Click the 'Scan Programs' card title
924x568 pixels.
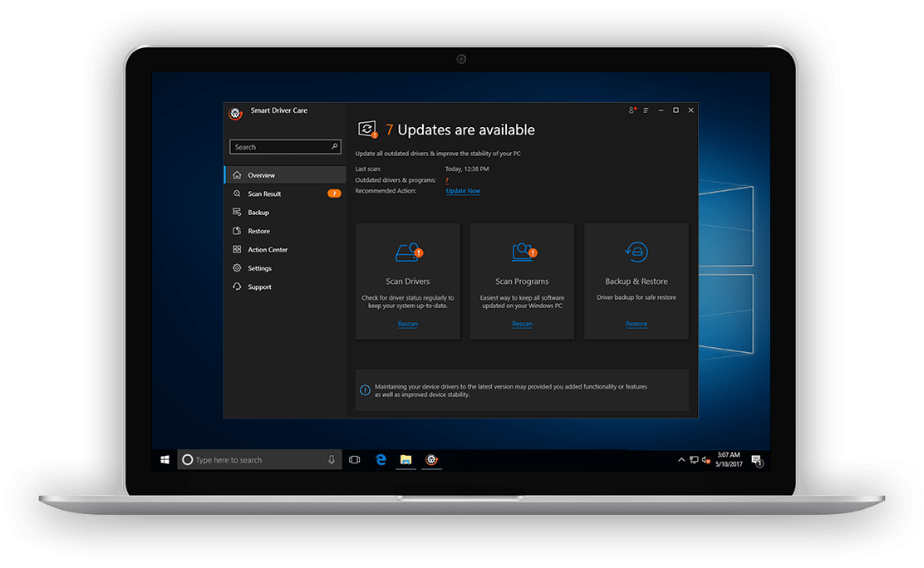coord(522,282)
